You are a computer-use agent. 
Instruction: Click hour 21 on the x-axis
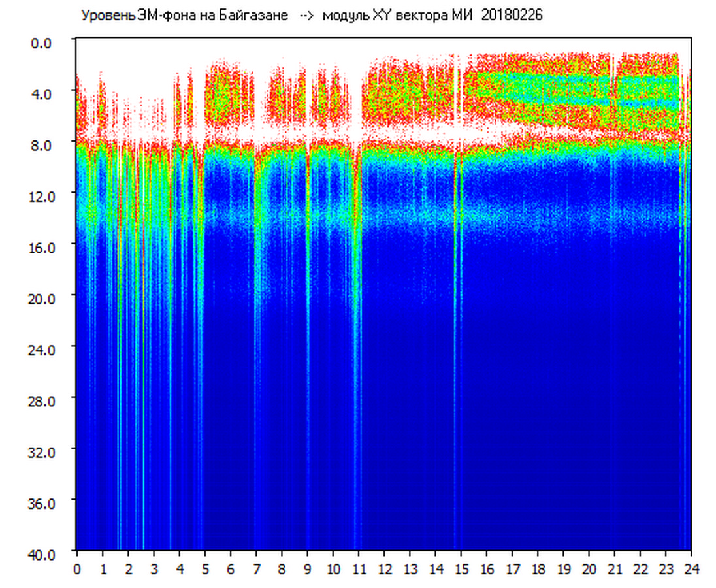click(x=615, y=569)
